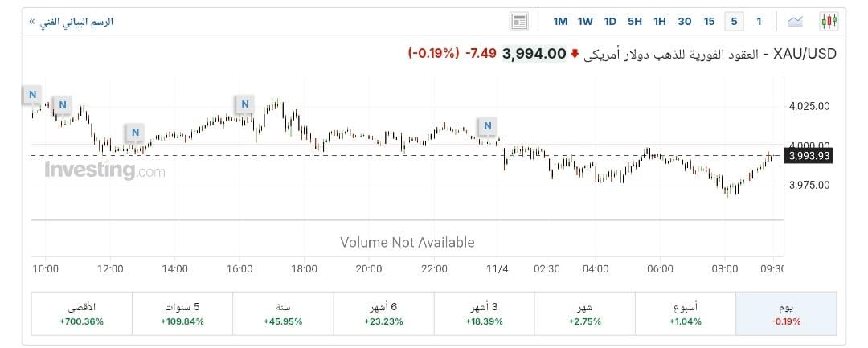The width and height of the screenshot is (868, 348).
Task: Choose the 30 minute interval
Action: pyautogui.click(x=685, y=22)
